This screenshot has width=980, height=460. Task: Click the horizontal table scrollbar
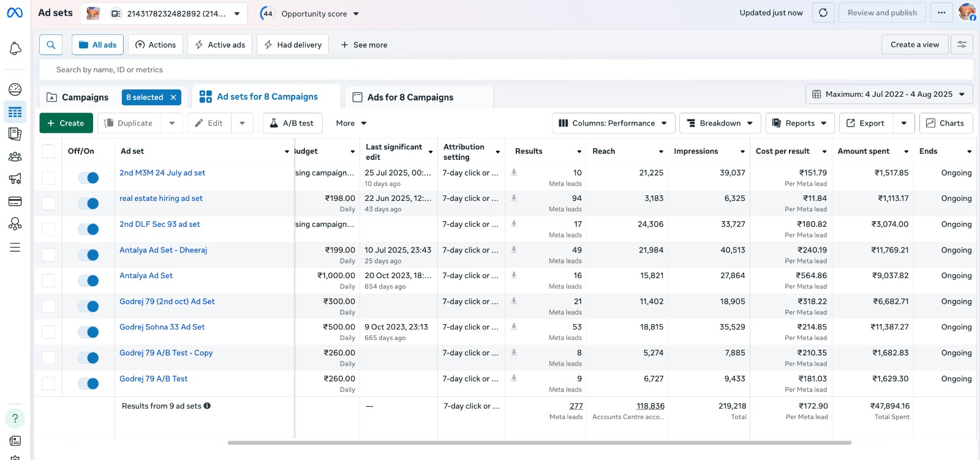(x=539, y=442)
